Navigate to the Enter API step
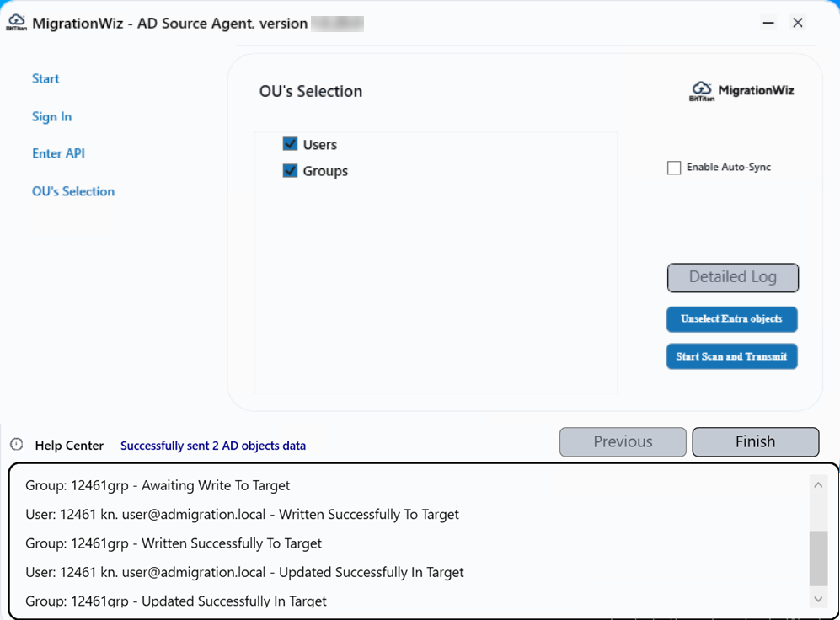840x620 pixels. point(58,153)
